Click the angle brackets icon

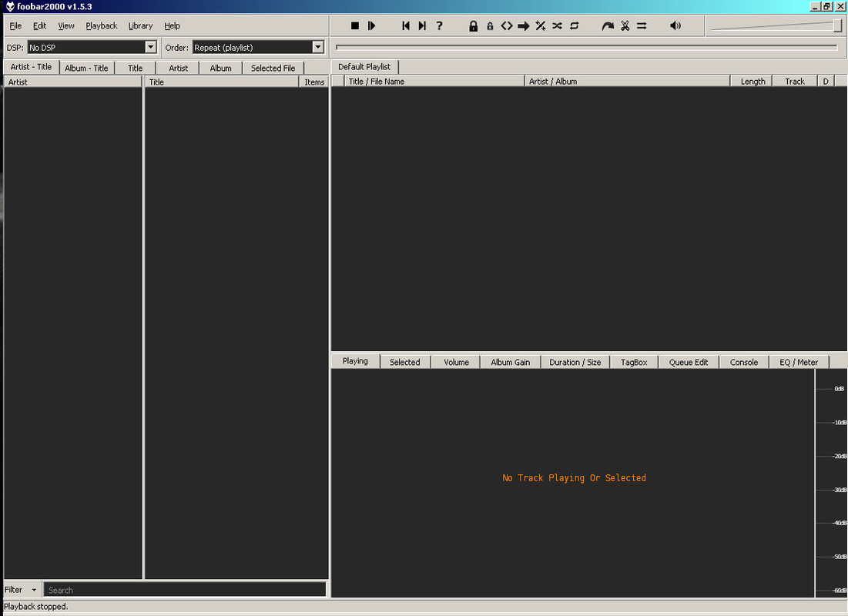point(507,25)
